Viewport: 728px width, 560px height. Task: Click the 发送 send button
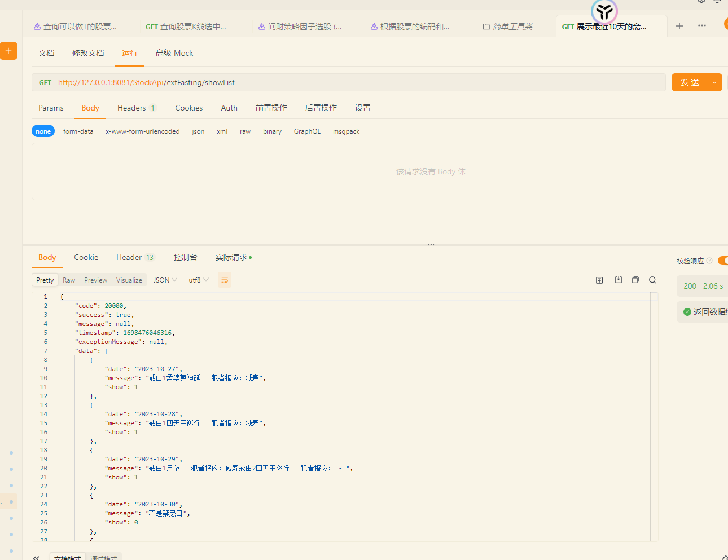click(690, 82)
